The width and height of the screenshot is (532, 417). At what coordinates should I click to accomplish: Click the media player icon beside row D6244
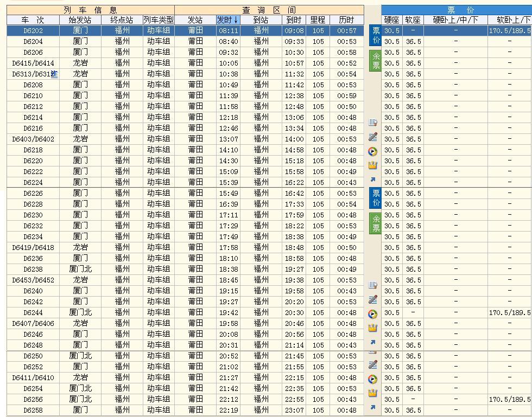[x=372, y=314]
